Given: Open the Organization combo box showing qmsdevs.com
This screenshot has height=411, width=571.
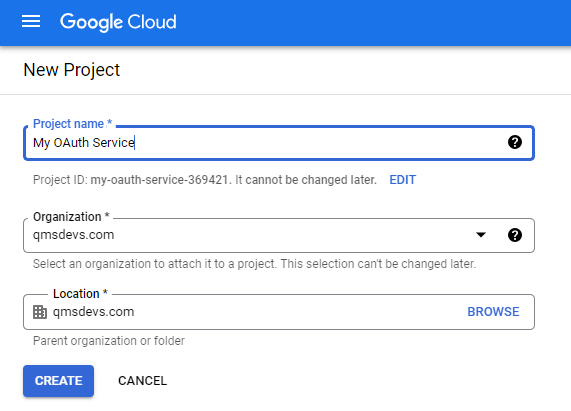Looking at the screenshot, I should point(279,235).
